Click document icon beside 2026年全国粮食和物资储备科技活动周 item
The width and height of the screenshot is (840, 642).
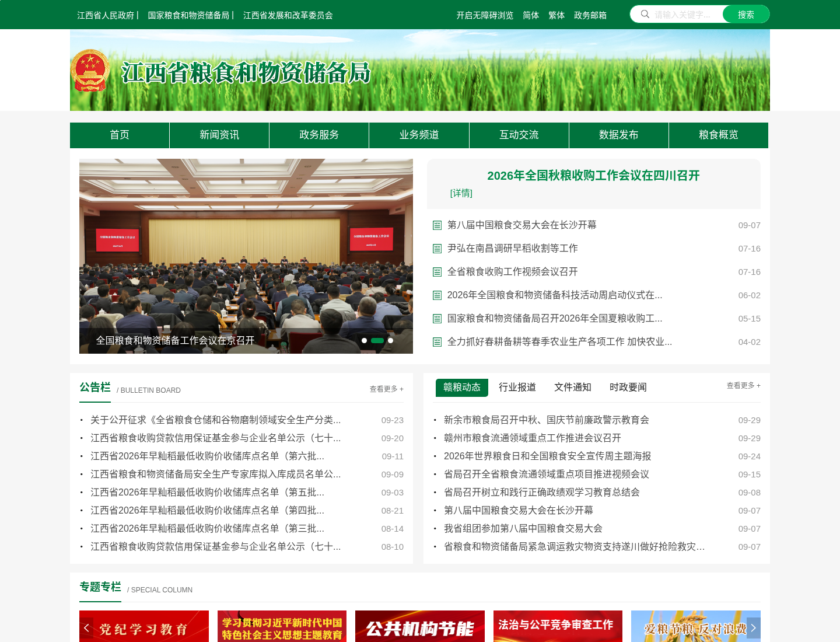437,295
